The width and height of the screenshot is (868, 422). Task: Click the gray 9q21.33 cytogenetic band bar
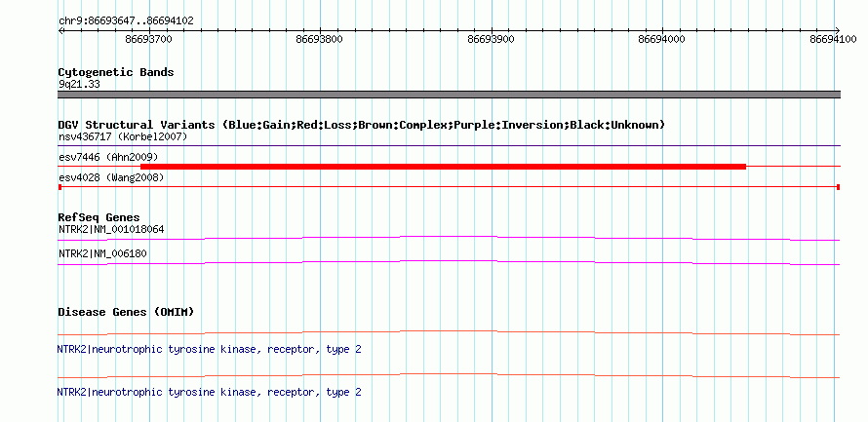tap(449, 95)
